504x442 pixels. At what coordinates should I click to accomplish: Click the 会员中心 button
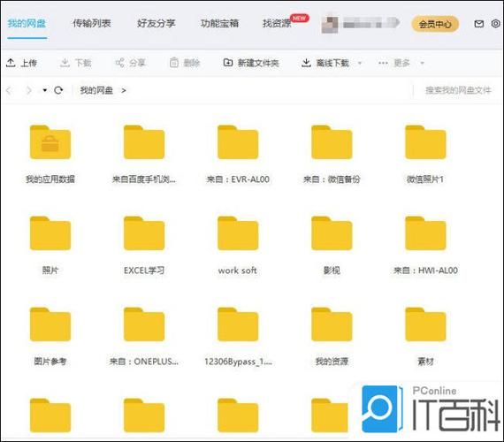435,24
